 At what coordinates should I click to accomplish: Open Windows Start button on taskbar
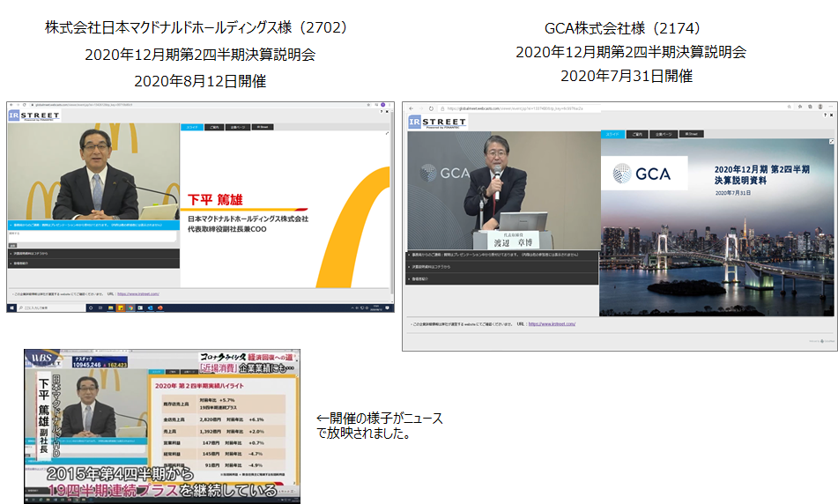11,308
